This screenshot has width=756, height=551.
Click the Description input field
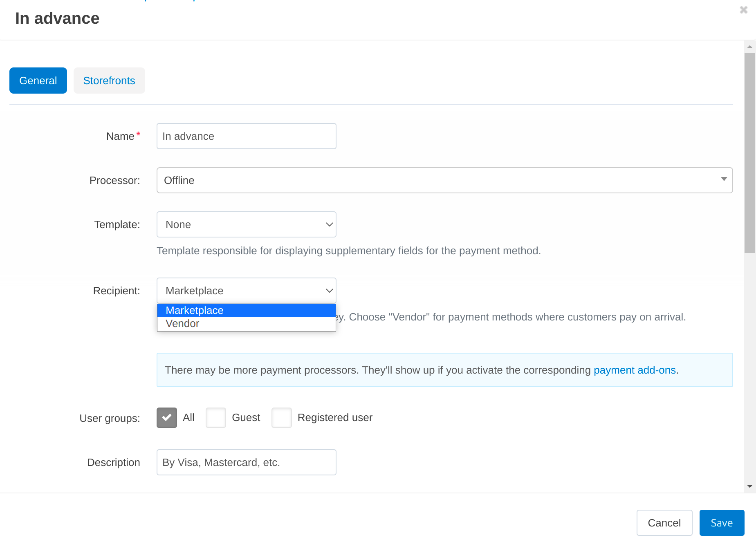[x=247, y=462]
